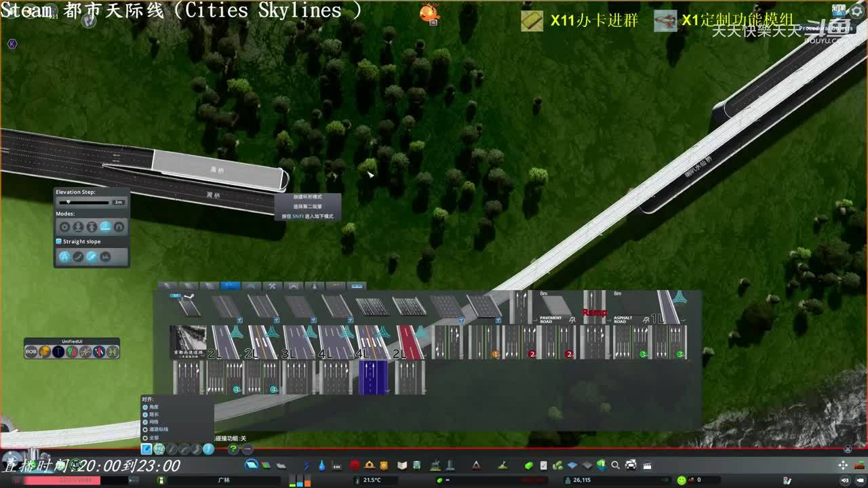Select the blue highlighted road thumbnail

[x=372, y=377]
